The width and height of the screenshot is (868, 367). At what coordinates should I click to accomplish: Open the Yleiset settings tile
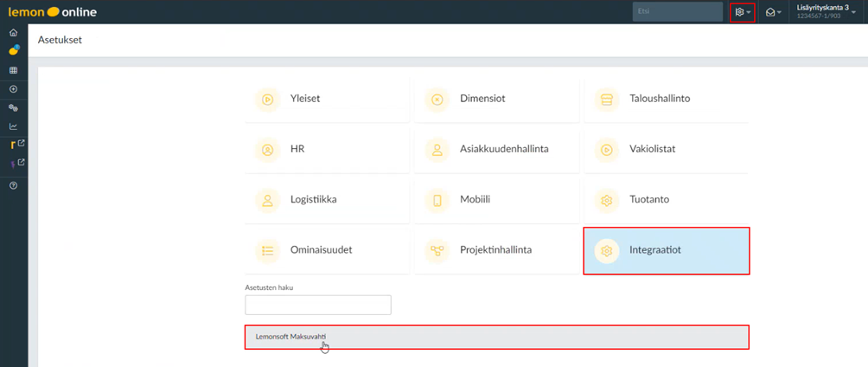point(328,99)
